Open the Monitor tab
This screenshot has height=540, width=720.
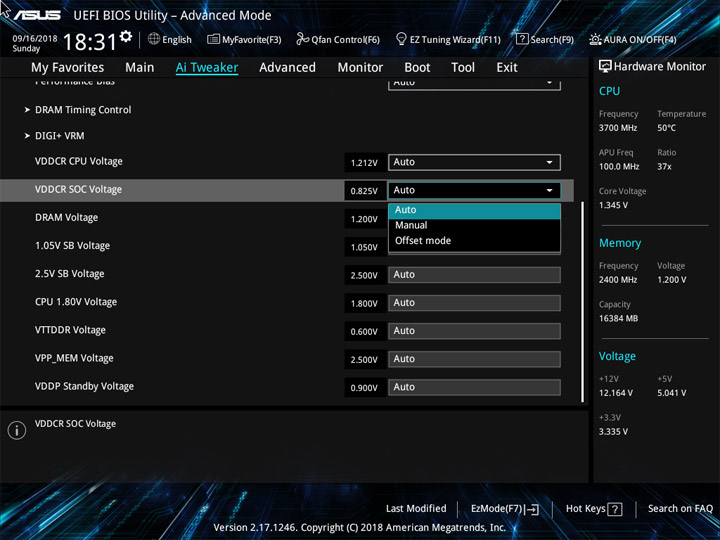[x=360, y=68]
